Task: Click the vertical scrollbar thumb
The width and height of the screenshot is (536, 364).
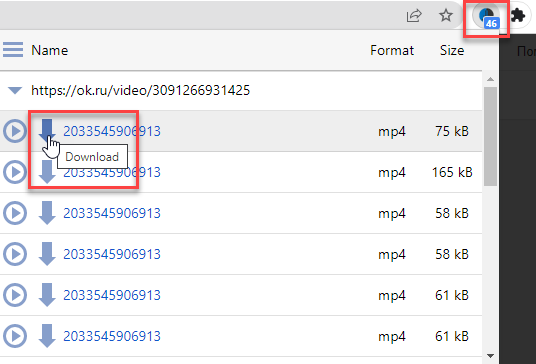Action: click(491, 136)
